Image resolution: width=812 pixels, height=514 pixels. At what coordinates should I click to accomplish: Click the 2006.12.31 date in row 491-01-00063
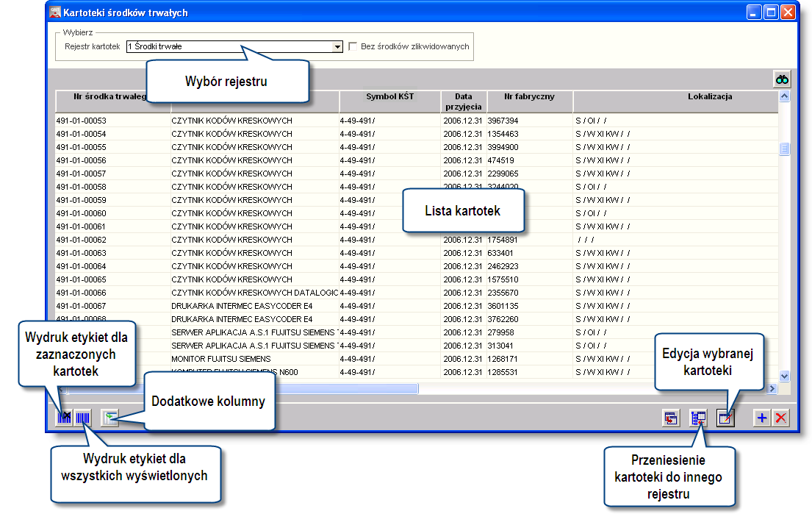[462, 253]
